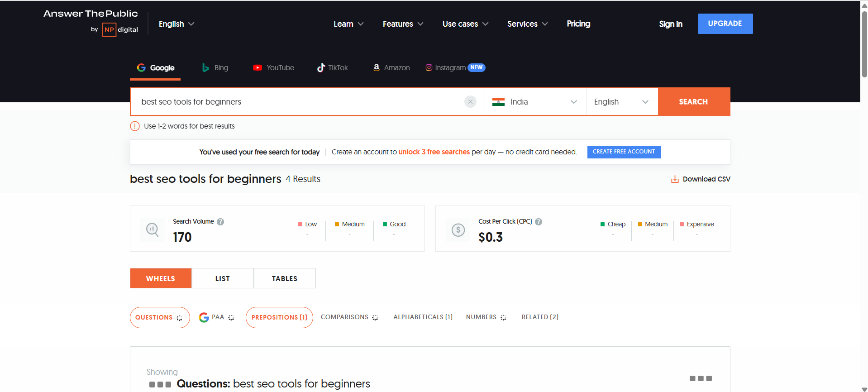Click the NP digital logo
This screenshot has height=392, width=868.
pyautogui.click(x=120, y=29)
